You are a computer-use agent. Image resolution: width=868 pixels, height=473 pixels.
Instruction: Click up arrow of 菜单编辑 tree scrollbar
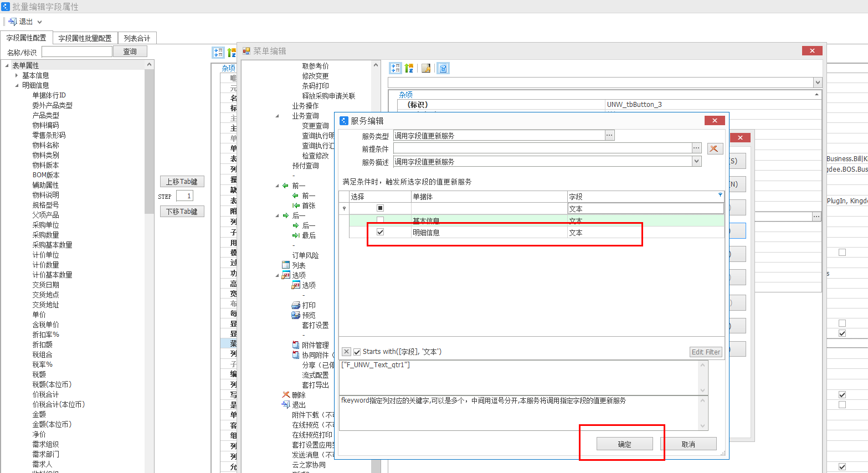pos(376,65)
